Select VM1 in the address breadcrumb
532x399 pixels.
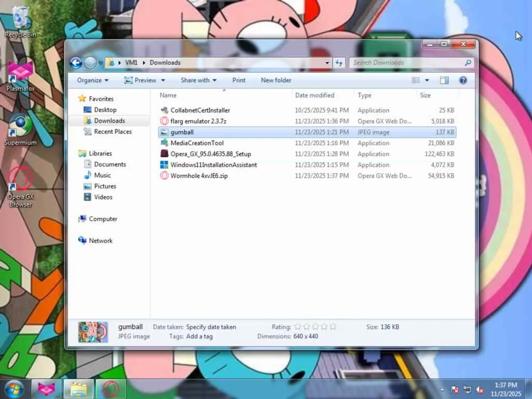131,63
